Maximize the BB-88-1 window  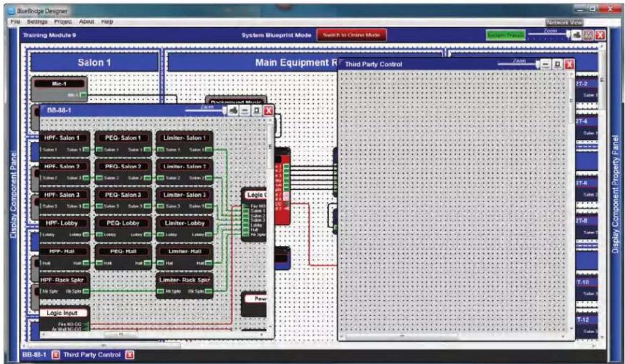(257, 111)
